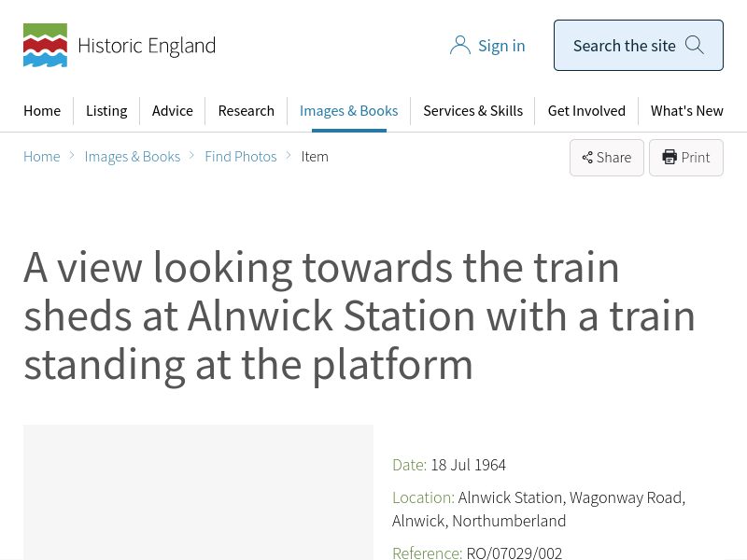
Task: Select the Advice menu item
Action: [x=173, y=110]
